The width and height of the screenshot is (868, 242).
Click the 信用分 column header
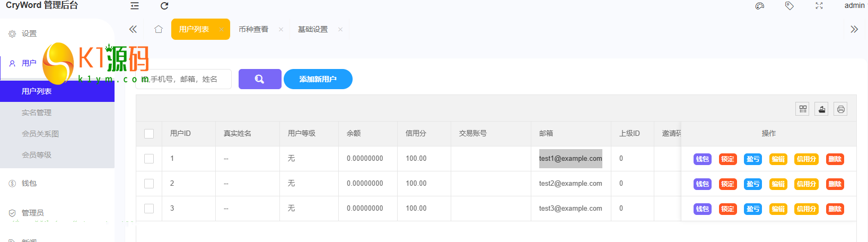click(x=424, y=134)
